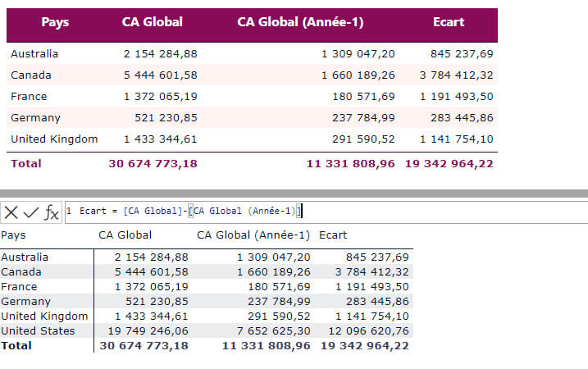This screenshot has width=588, height=369.
Task: Select Germany in the lower table
Action: pyautogui.click(x=25, y=301)
